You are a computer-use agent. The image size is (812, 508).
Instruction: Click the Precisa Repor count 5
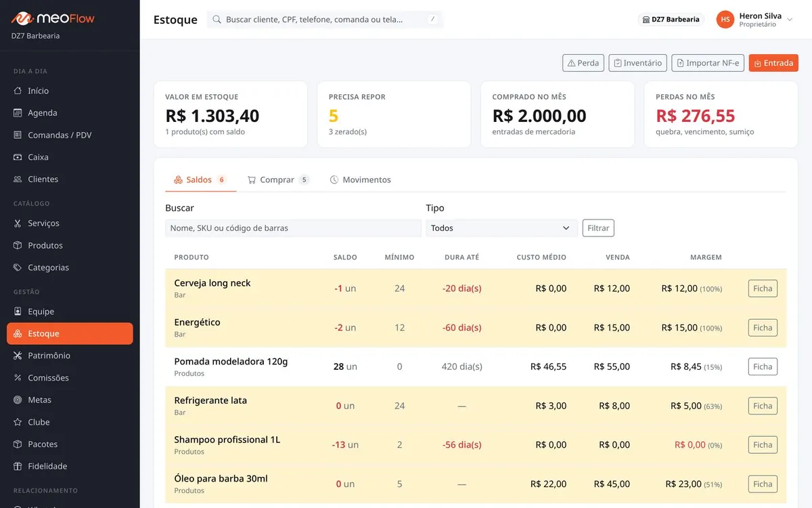[334, 116]
